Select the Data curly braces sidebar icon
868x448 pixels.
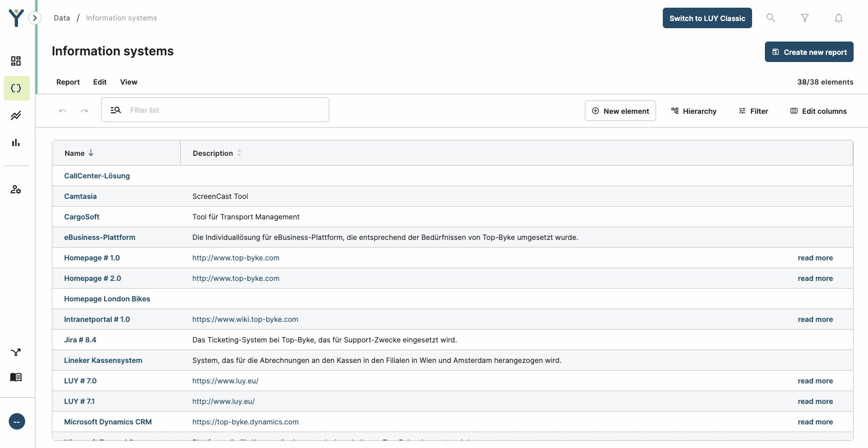(16, 88)
